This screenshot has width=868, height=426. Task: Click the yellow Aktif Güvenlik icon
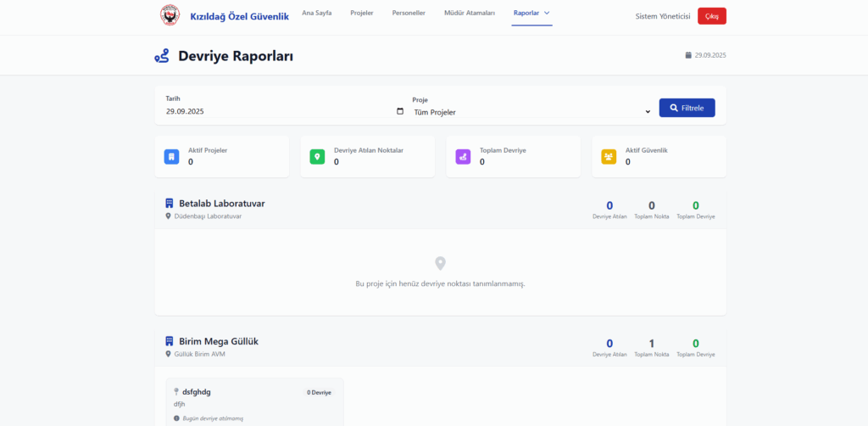pyautogui.click(x=609, y=157)
